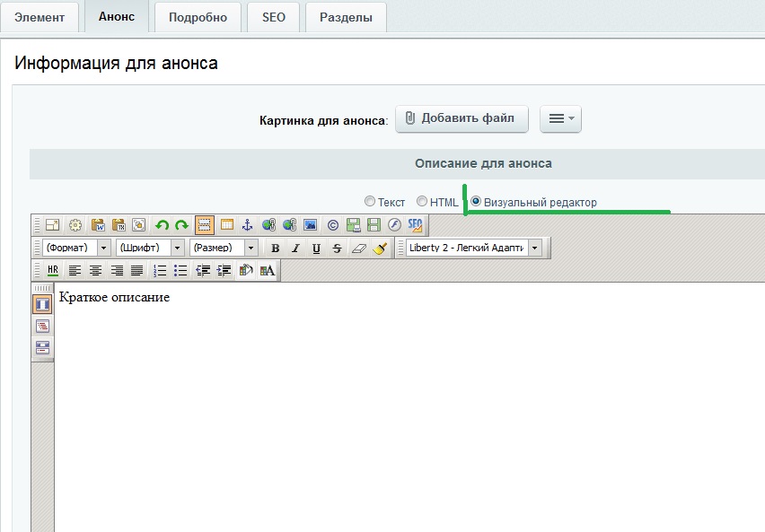Switch to the Элемент tab
This screenshot has height=532, width=765.
tap(40, 17)
